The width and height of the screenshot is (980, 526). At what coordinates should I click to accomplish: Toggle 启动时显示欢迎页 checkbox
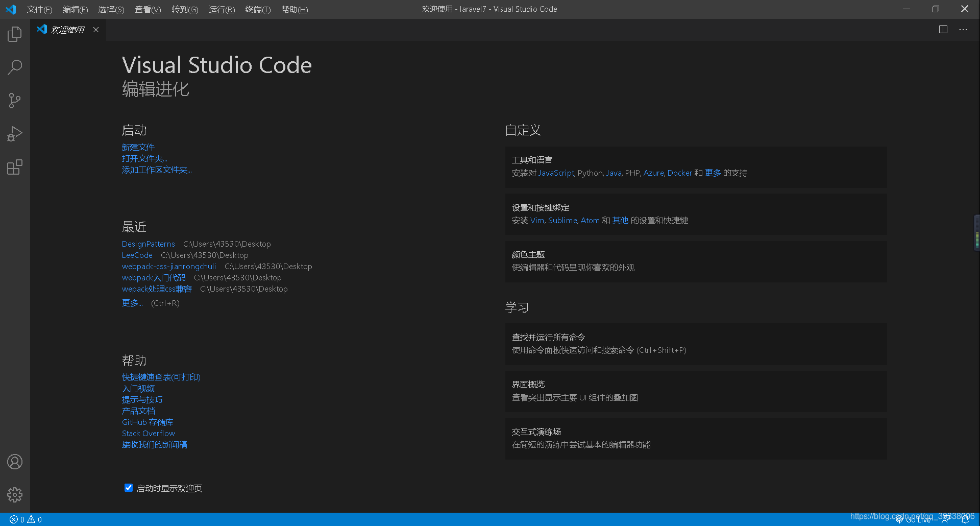(128, 488)
